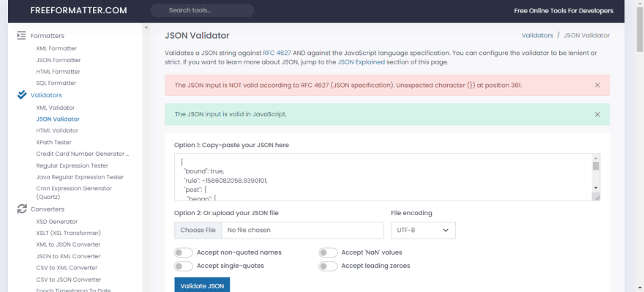
Task: Expand the Converters sidebar heading
Action: (48, 209)
